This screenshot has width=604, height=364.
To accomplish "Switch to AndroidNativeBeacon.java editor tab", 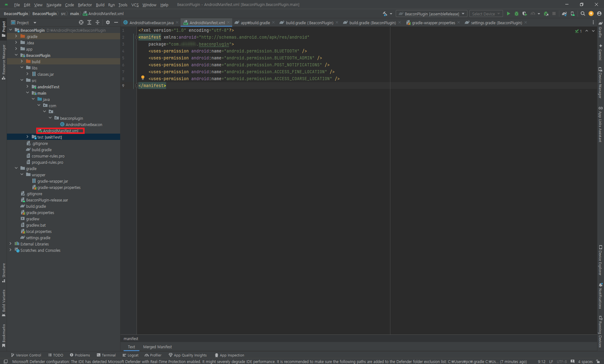I will click(x=151, y=23).
